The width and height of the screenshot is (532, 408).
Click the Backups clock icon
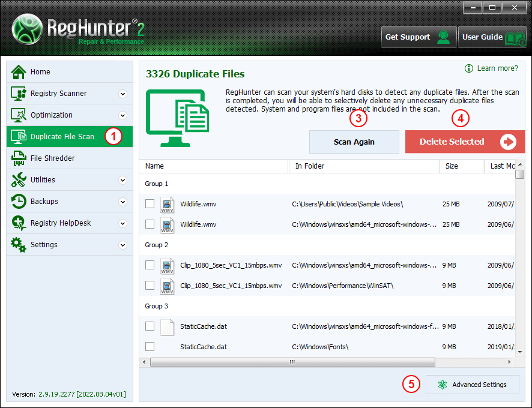(19, 202)
